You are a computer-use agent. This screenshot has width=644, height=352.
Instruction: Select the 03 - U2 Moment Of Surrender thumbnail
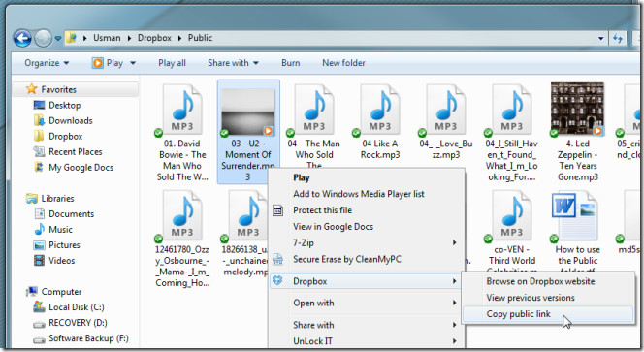click(248, 112)
